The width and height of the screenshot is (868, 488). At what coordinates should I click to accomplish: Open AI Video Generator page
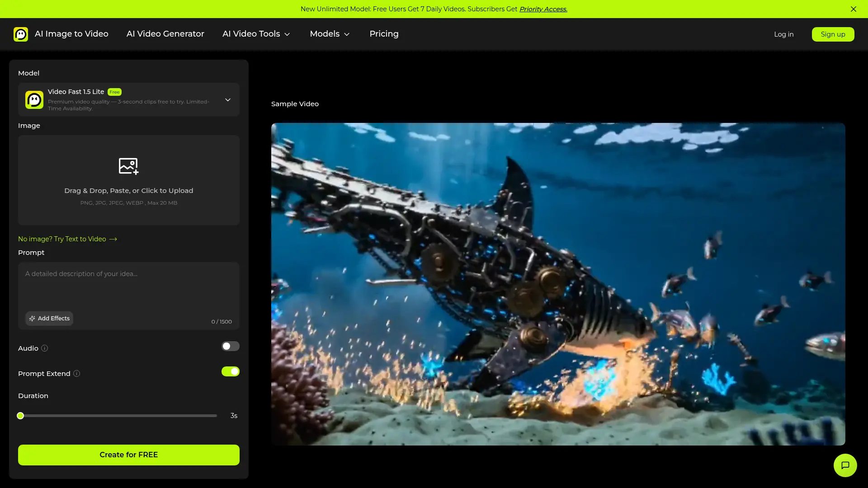pos(165,34)
